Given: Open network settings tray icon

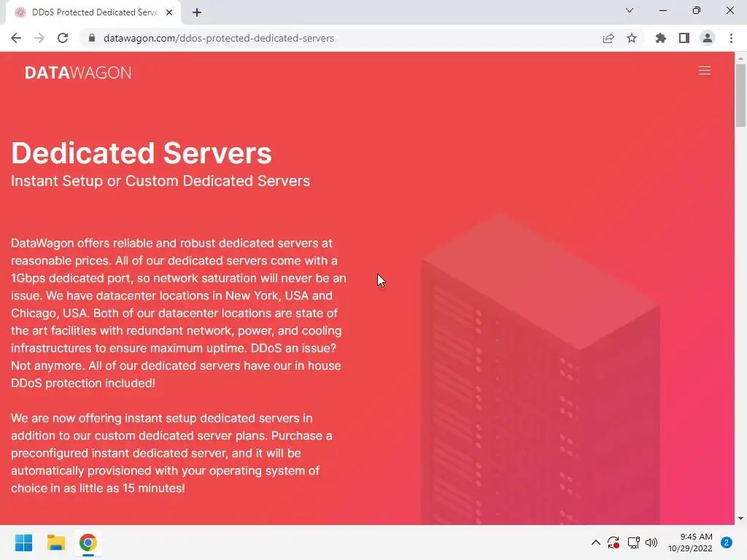Looking at the screenshot, I should click(x=633, y=542).
